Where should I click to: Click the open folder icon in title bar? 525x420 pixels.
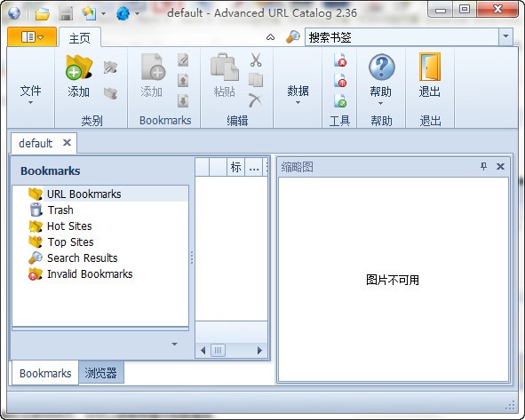43,13
